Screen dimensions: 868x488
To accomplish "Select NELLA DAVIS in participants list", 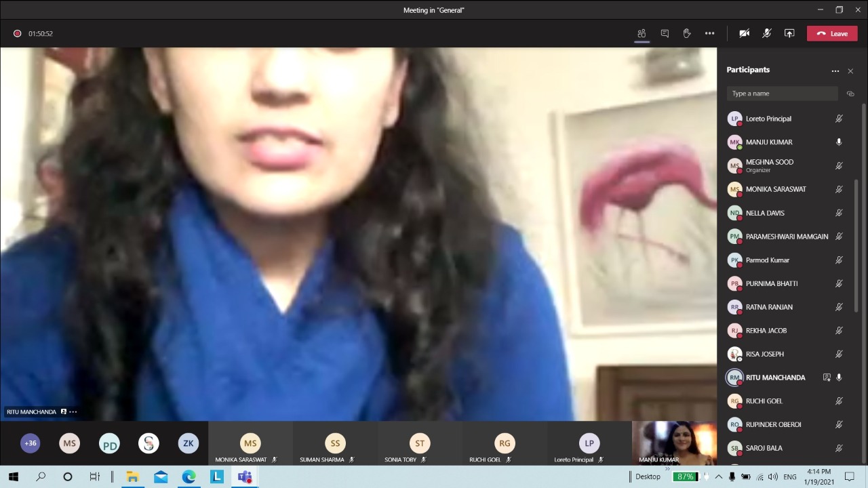I will (x=765, y=213).
